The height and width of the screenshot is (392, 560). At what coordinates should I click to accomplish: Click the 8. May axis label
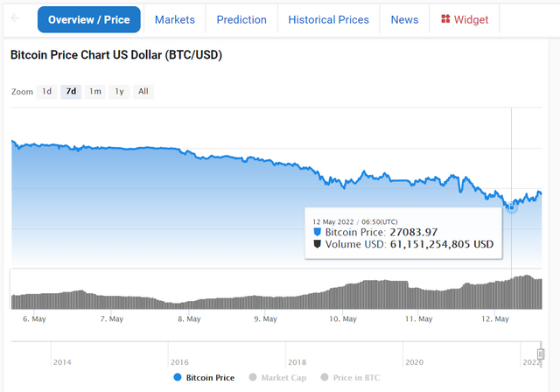tap(189, 318)
